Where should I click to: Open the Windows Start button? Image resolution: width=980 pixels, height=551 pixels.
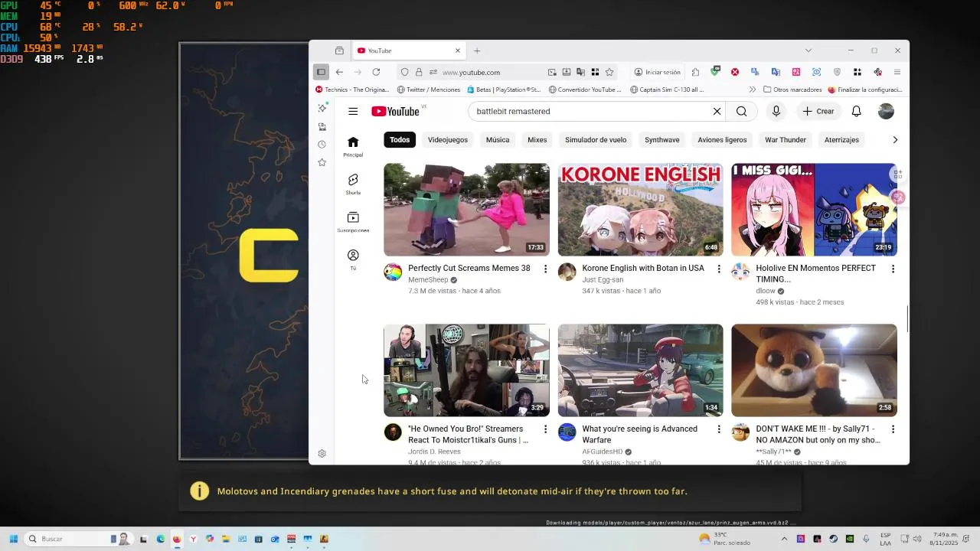13,539
